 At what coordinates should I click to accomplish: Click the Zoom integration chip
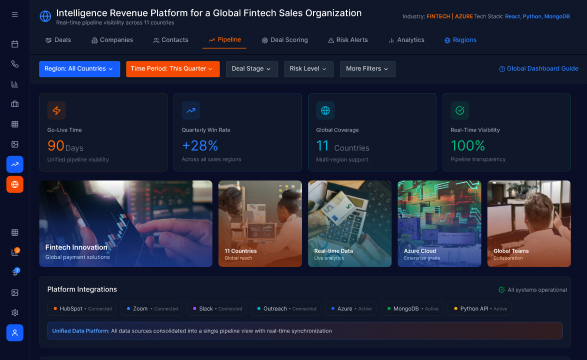pyautogui.click(x=151, y=309)
